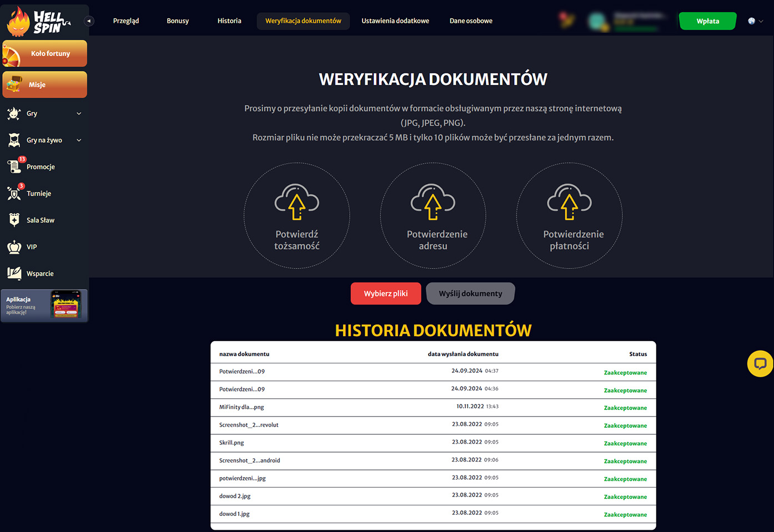Expand the Gry submenu chevron
774x532 pixels.
coord(79,114)
